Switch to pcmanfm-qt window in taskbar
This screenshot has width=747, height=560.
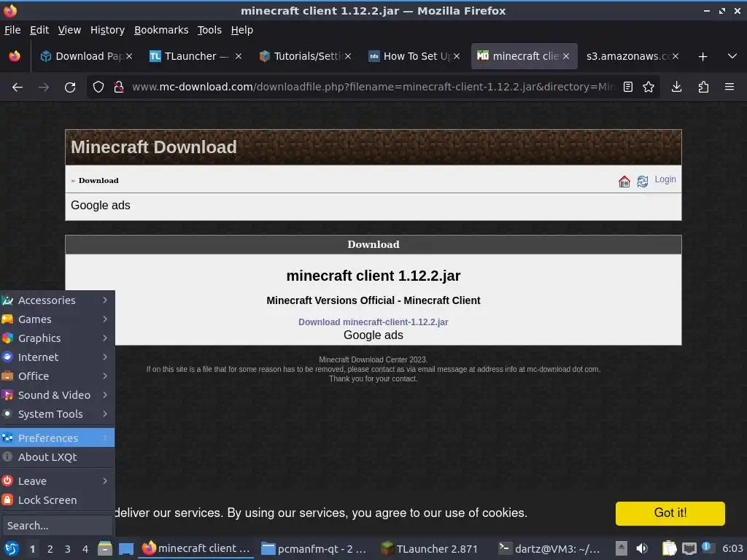point(315,549)
